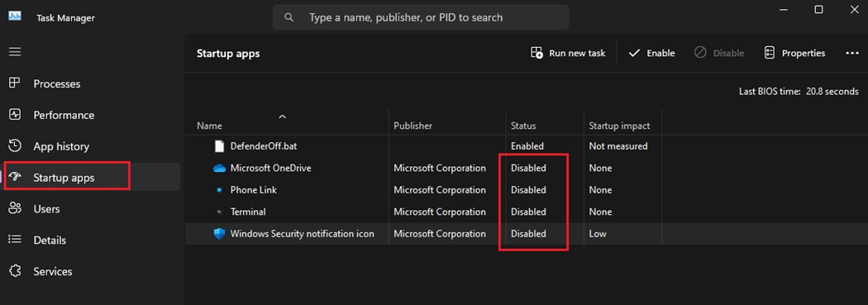
Task: Open the hamburger navigation menu
Action: pos(15,51)
